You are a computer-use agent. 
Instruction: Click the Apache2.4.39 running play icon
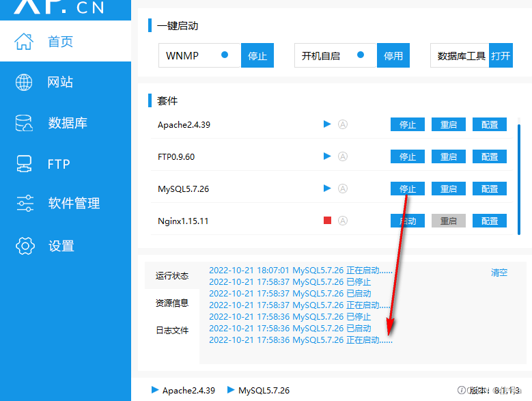point(327,124)
